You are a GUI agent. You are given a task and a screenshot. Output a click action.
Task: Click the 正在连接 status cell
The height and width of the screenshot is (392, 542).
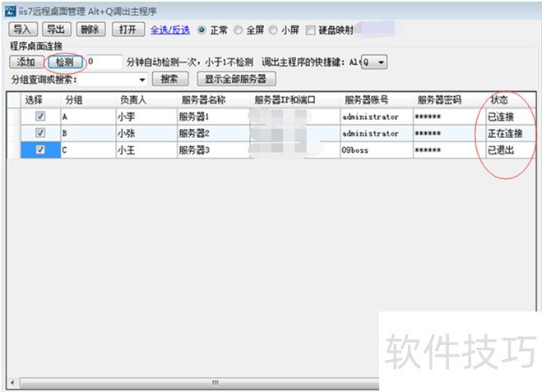(x=511, y=133)
